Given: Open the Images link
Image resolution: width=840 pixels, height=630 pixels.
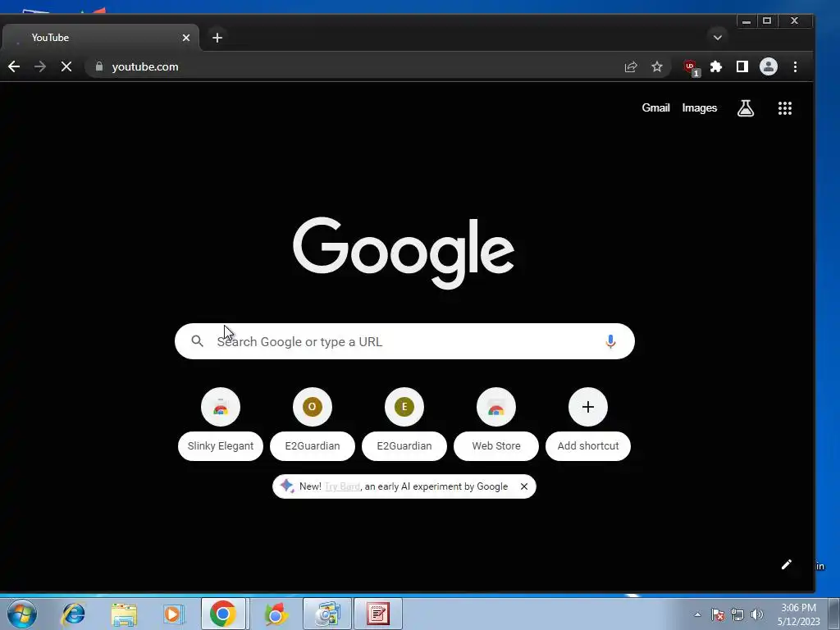Looking at the screenshot, I should (699, 107).
